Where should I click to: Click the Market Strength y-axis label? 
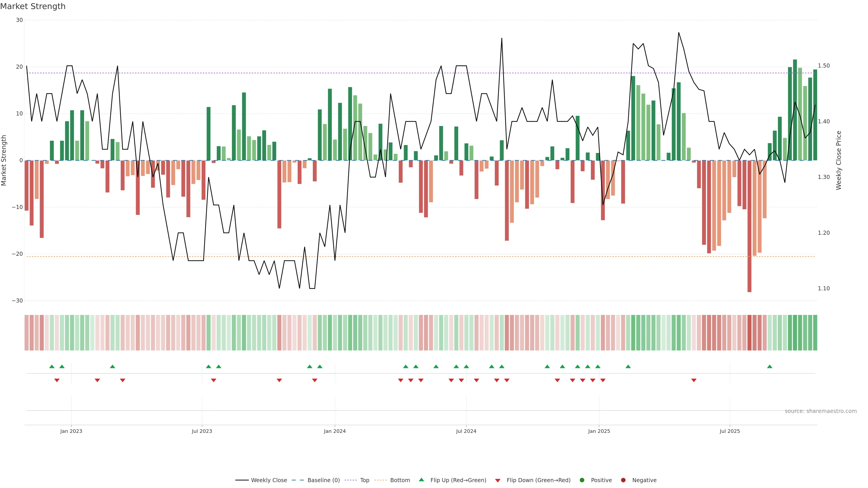point(4,160)
